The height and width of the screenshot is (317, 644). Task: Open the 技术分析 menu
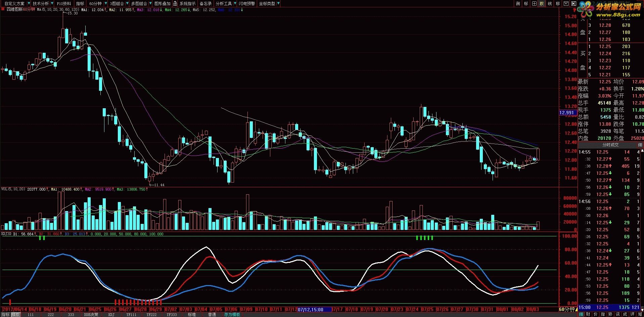pyautogui.click(x=41, y=3)
